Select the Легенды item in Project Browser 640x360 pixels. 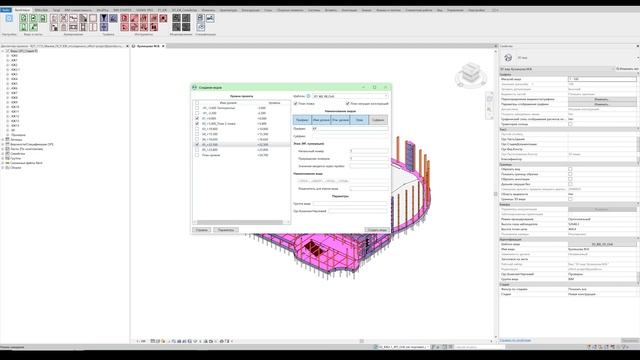coord(16,140)
